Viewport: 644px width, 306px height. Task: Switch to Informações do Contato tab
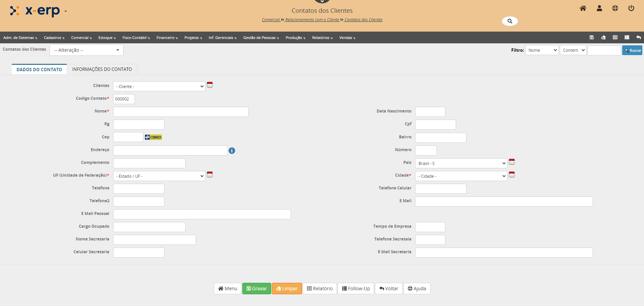pyautogui.click(x=102, y=69)
